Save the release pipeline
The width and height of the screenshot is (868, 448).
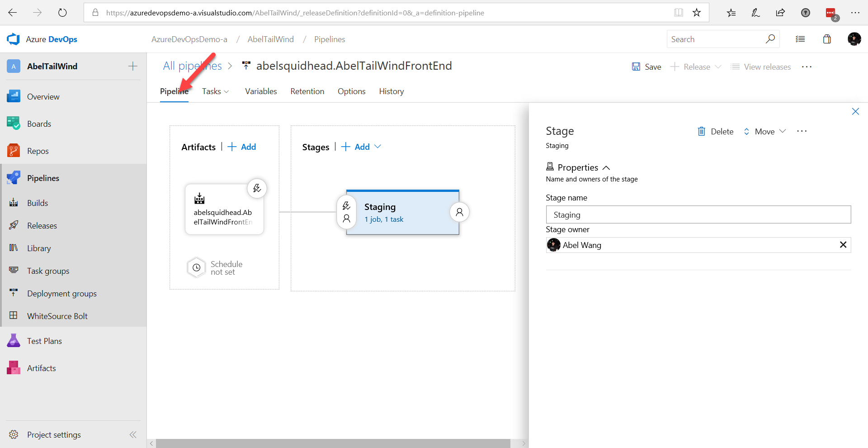coord(646,67)
